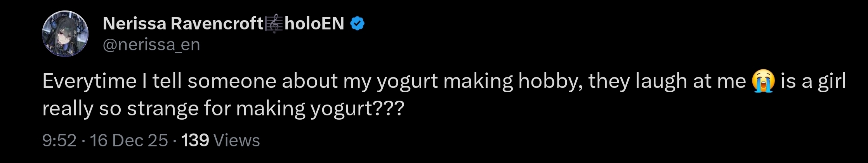
Task: Click the 139 view count number
Action: pyautogui.click(x=195, y=141)
